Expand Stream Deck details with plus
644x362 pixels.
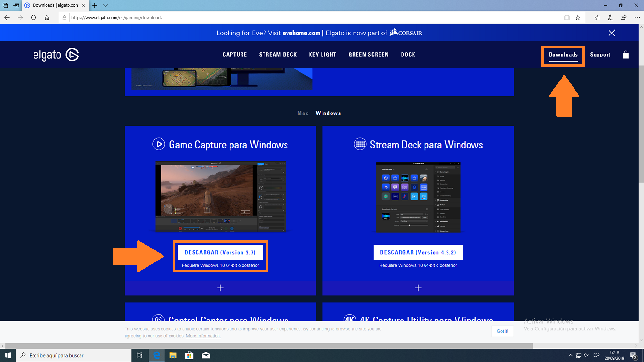[x=418, y=288]
